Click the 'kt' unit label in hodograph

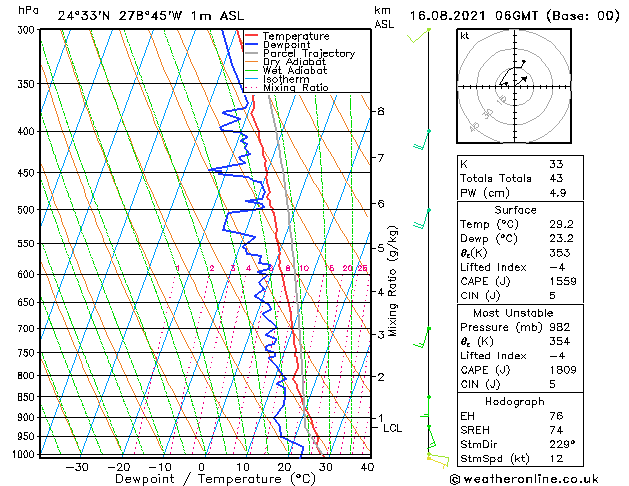[465, 36]
